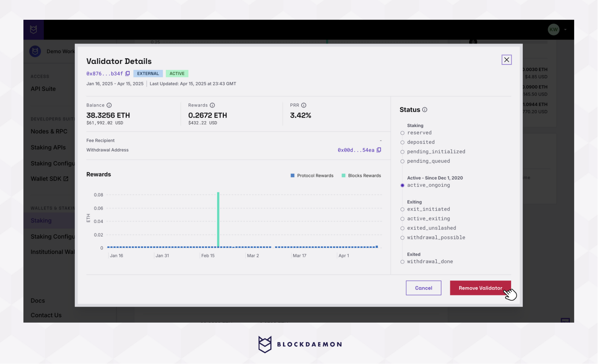Open Staking APIs in the sidebar
This screenshot has height=364, width=598.
(48, 147)
